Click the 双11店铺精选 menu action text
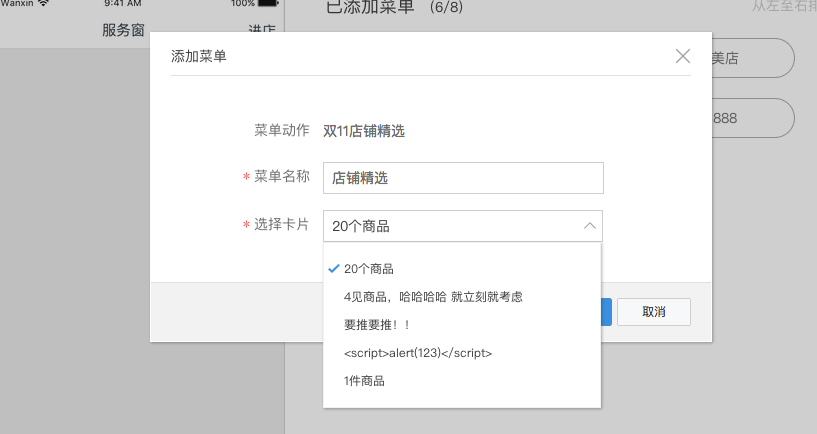 tap(363, 130)
